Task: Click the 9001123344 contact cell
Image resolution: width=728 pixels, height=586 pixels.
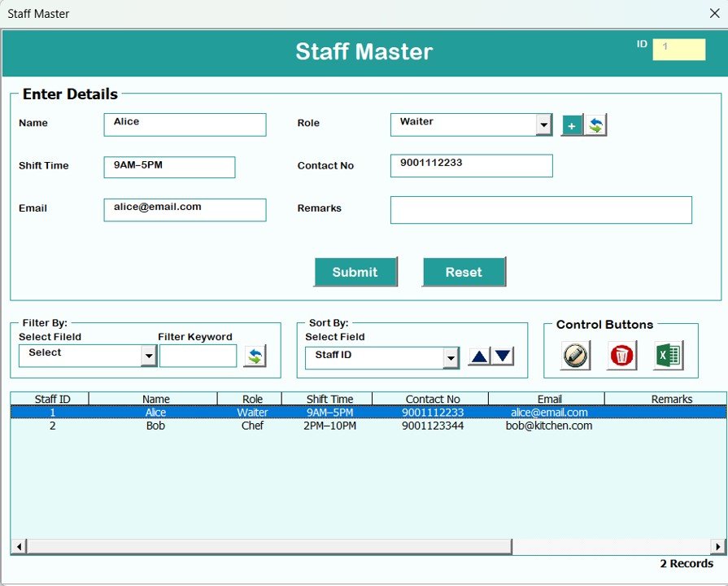Action: [x=433, y=426]
